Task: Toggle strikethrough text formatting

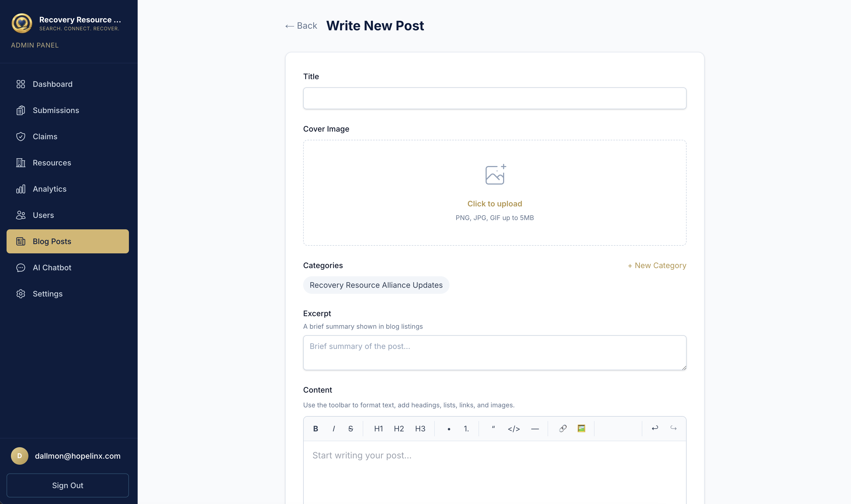Action: coord(351,429)
